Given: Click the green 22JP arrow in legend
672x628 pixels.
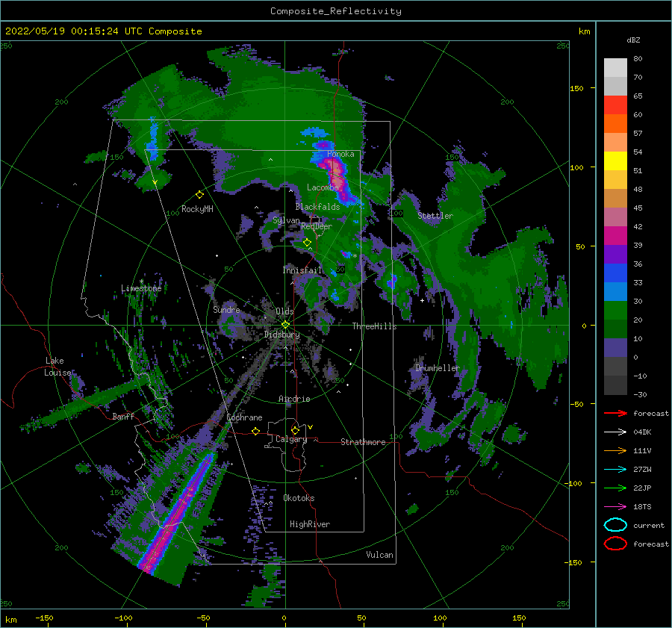Looking at the screenshot, I should point(615,488).
